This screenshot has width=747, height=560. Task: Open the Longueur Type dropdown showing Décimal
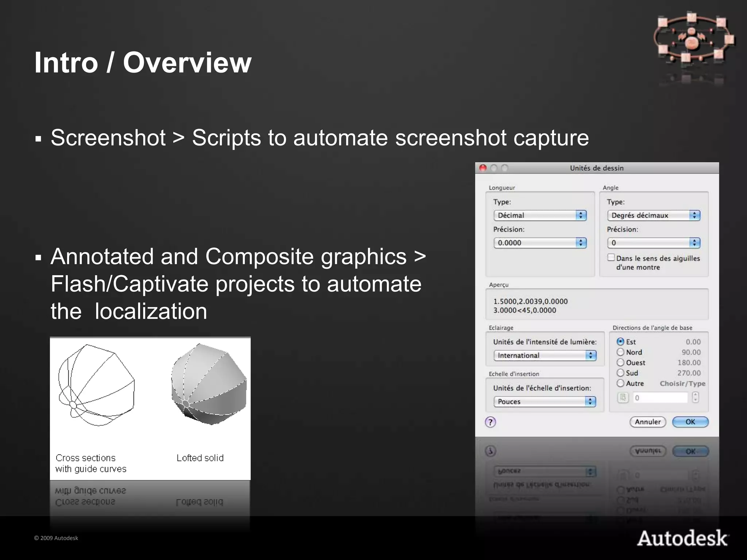coord(540,215)
